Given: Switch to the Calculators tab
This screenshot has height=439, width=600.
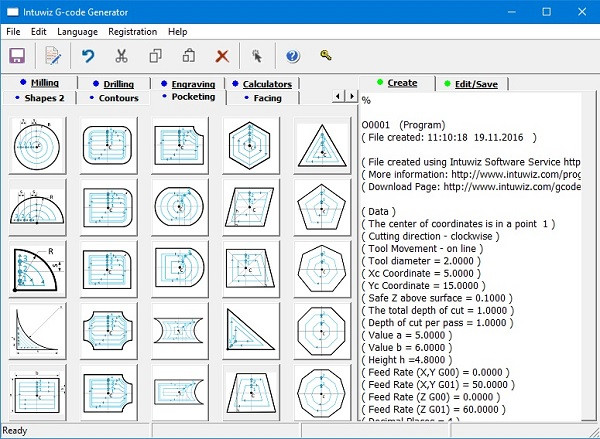Looking at the screenshot, I should 262,84.
